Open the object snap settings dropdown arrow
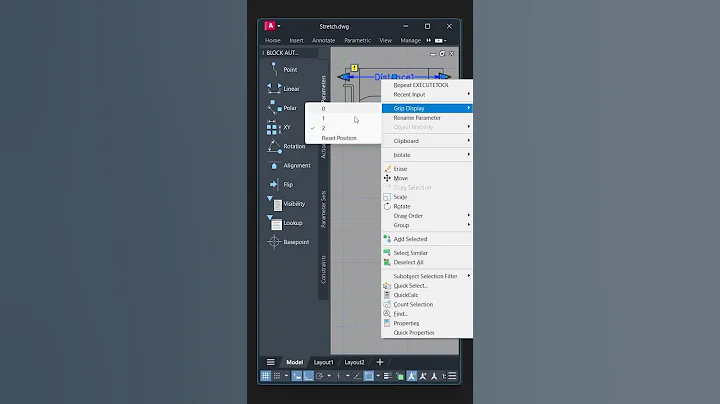 pyautogui.click(x=378, y=376)
